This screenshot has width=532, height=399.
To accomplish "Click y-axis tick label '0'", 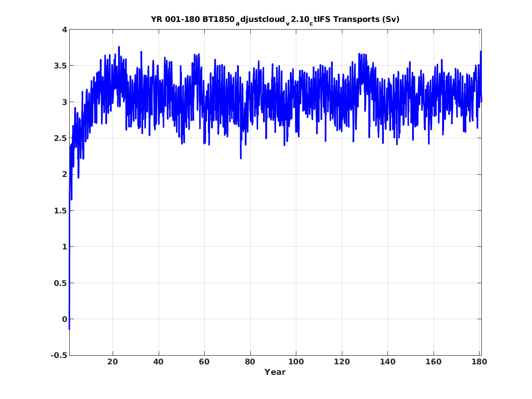I will (x=64, y=319).
